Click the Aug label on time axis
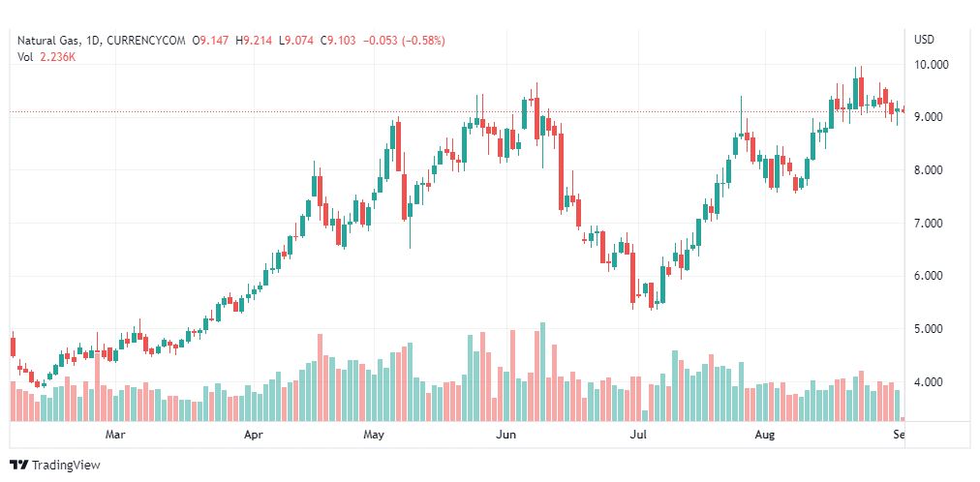This screenshot has width=980, height=482. point(764,435)
